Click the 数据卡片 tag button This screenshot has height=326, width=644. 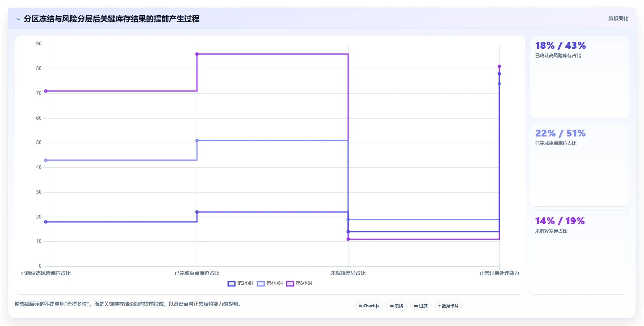[448, 306]
